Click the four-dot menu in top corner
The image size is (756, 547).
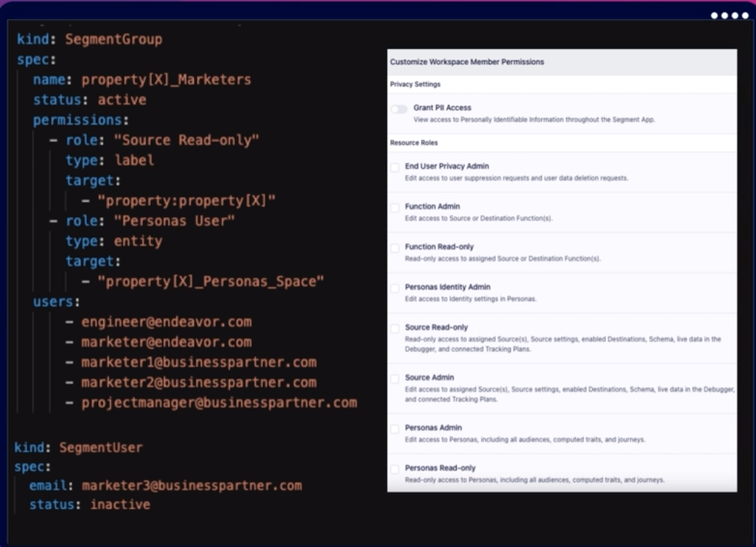tap(730, 15)
